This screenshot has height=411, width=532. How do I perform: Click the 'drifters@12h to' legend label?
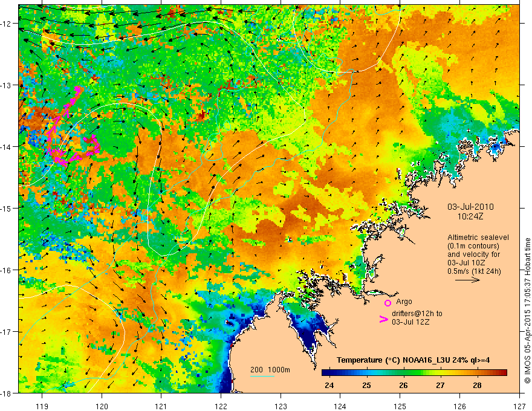click(417, 314)
